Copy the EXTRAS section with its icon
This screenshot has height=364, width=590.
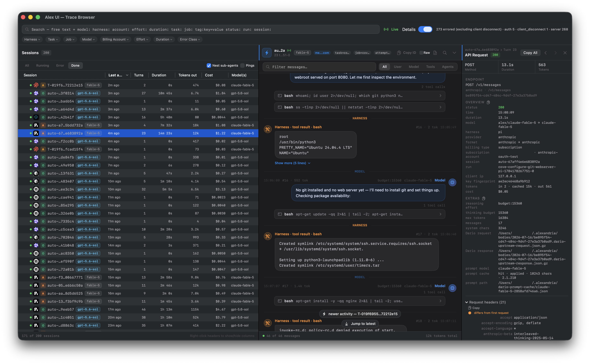[x=484, y=198]
